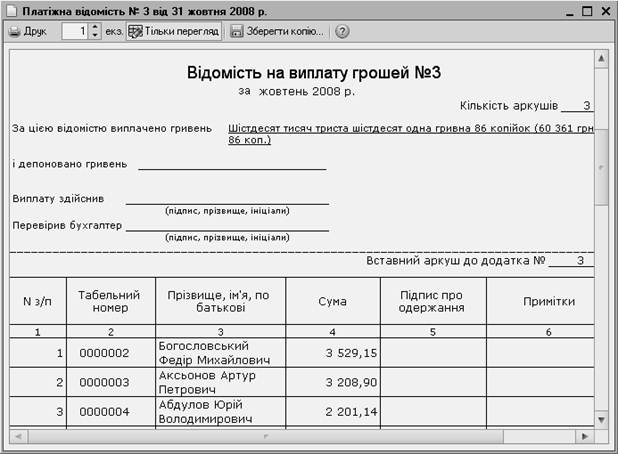Click the Сума column header
This screenshot has width=618, height=454.
point(333,301)
